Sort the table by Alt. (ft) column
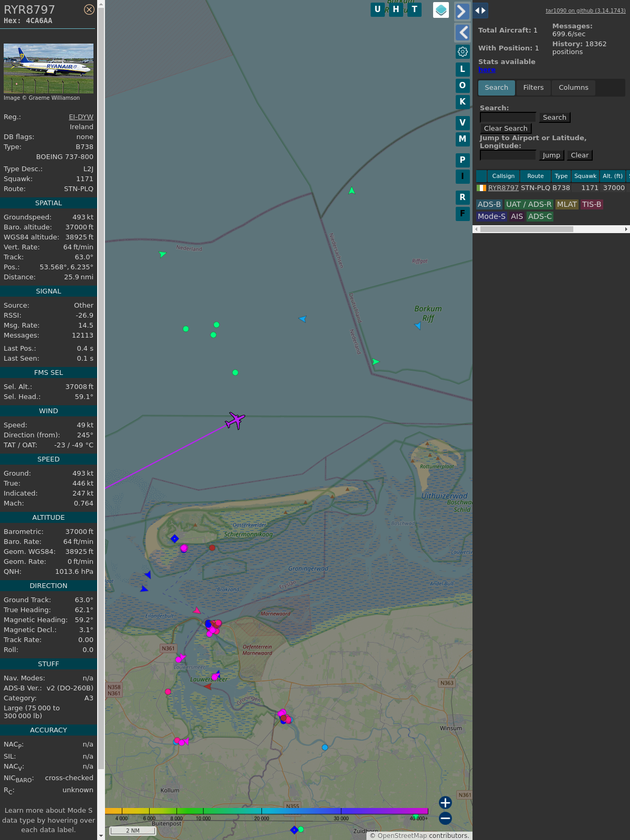The width and height of the screenshot is (630, 840). click(x=613, y=176)
